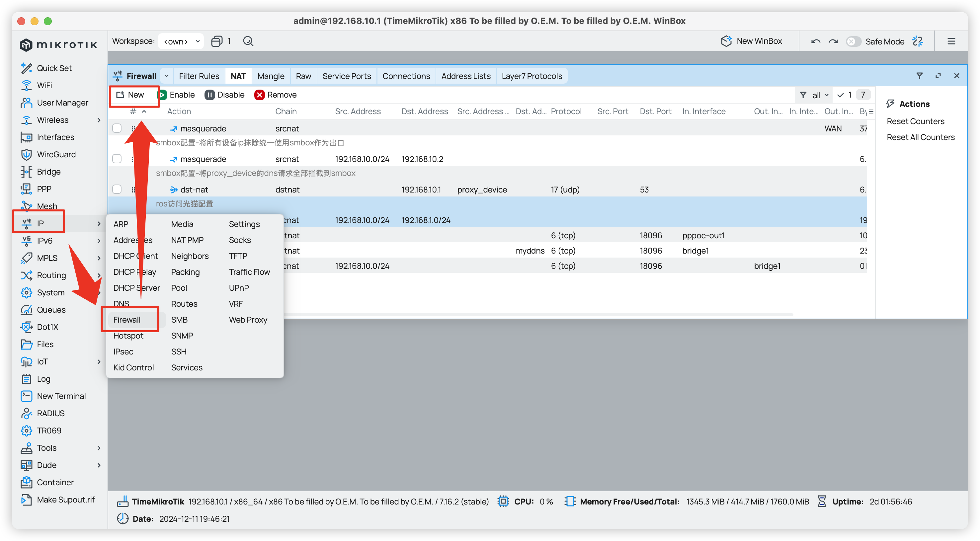The image size is (980, 541).
Task: Click the detach window icon in Firewall panel
Action: 938,76
